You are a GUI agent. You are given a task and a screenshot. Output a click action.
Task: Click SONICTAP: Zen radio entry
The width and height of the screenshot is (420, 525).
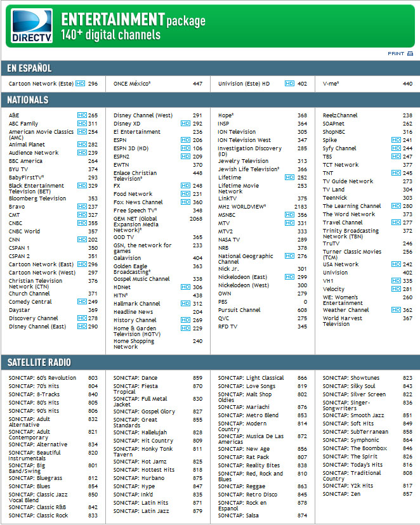coord(367,494)
